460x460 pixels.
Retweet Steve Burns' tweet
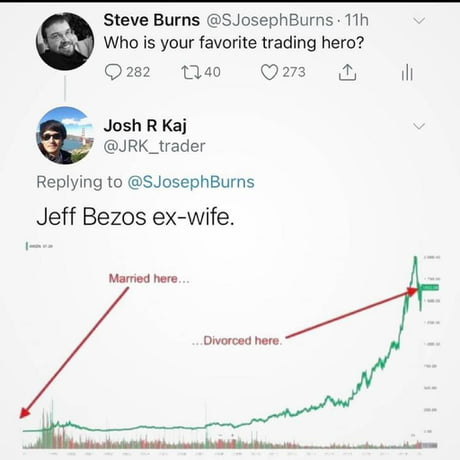(x=191, y=72)
